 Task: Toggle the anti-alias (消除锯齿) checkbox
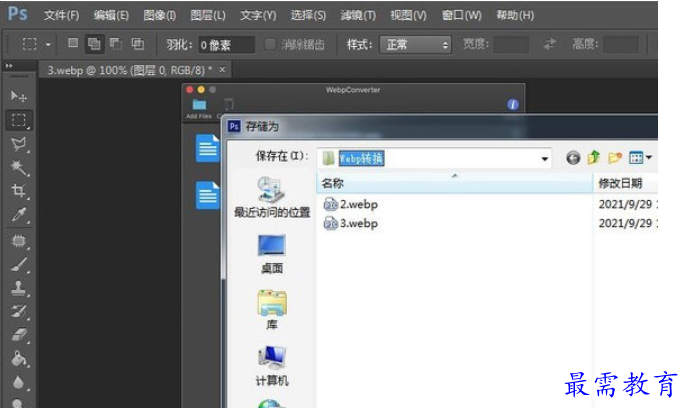pos(270,44)
